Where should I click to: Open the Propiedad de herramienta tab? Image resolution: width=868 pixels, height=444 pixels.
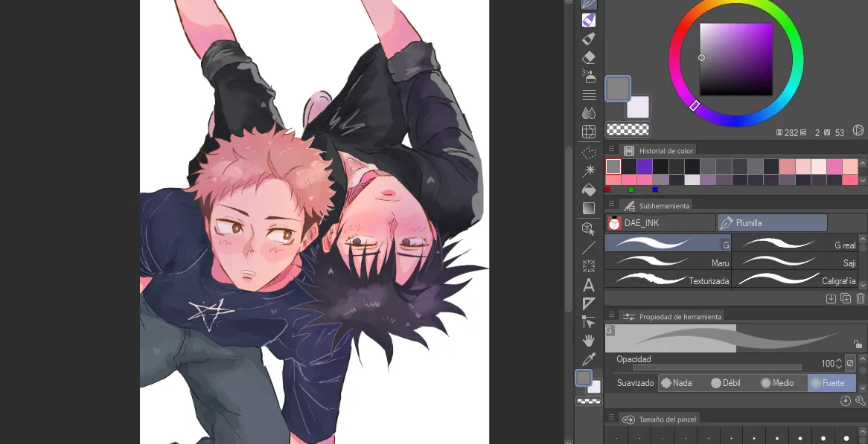672,316
